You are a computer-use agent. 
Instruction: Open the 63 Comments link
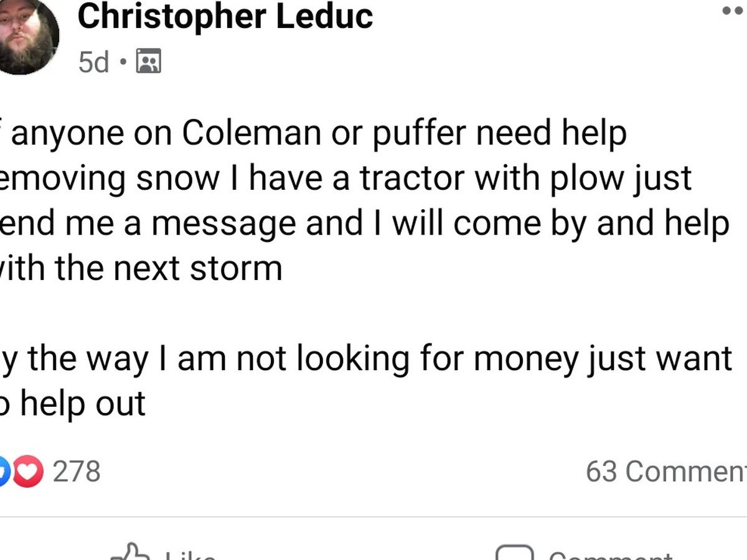point(665,471)
